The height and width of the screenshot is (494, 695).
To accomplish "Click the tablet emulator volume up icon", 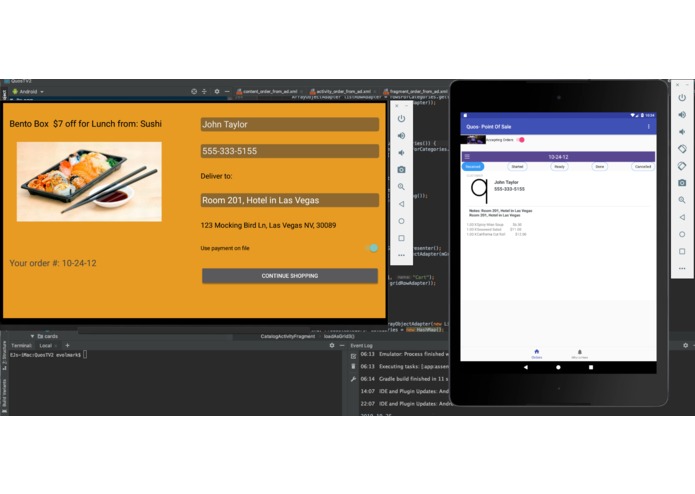I will [682, 115].
